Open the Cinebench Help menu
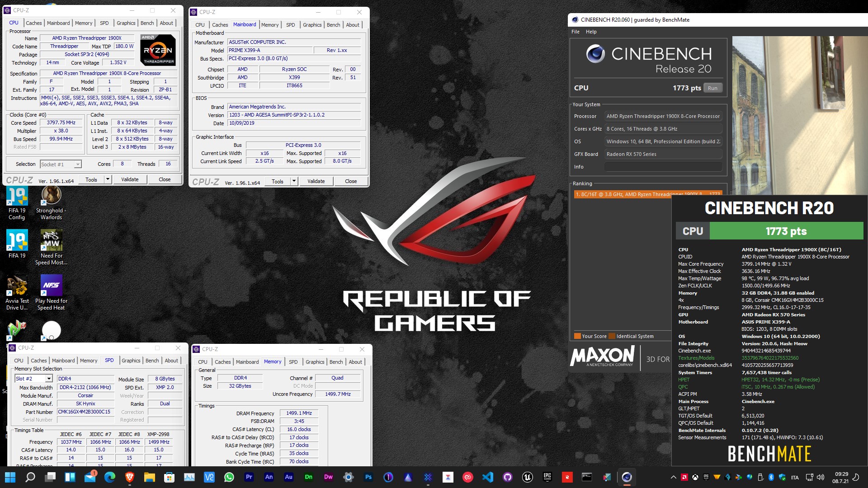Image resolution: width=868 pixels, height=488 pixels. click(591, 32)
